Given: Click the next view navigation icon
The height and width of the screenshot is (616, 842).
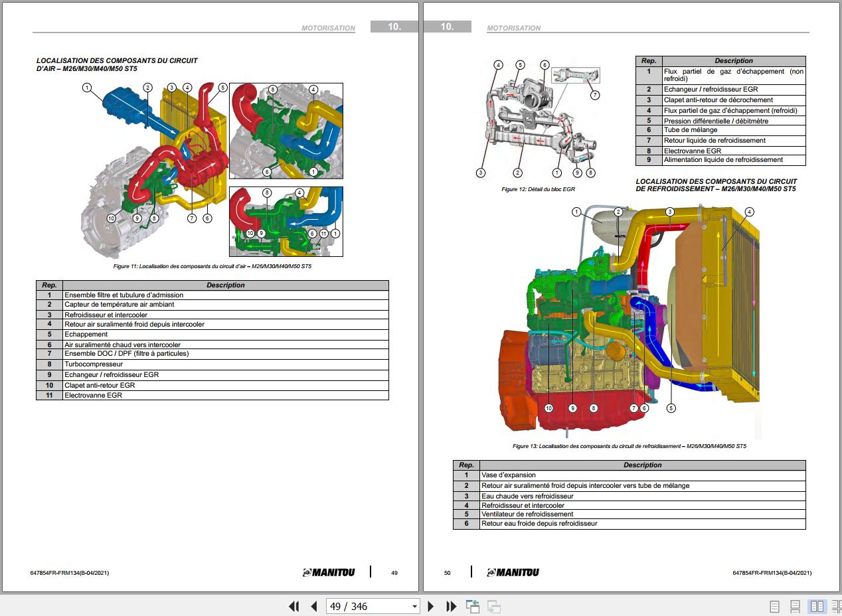Looking at the screenshot, I should pyautogui.click(x=493, y=606).
